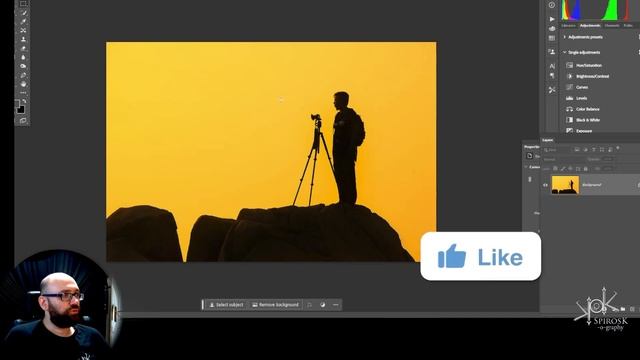Screen dimensions: 640x360
Task: Select the Layers panel tab
Action: (548, 140)
